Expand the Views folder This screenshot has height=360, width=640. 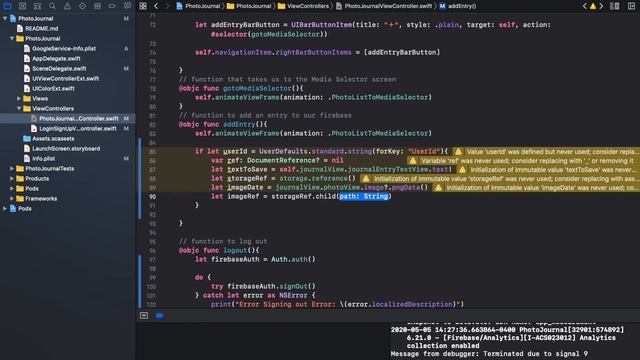click(19, 98)
